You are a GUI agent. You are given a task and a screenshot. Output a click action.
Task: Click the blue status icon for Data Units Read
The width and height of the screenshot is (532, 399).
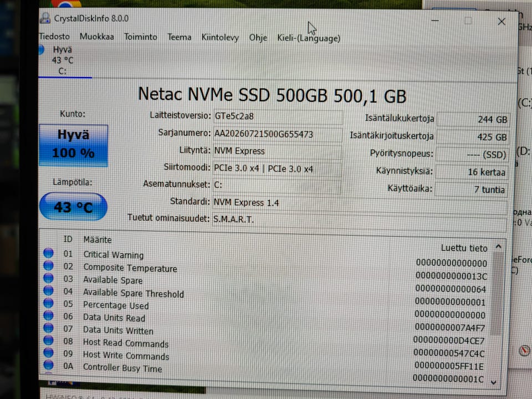(x=49, y=315)
